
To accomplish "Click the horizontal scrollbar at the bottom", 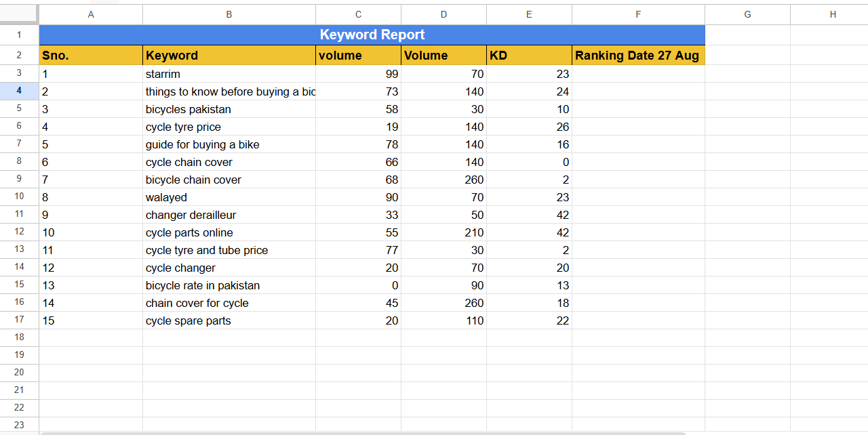I will [x=363, y=433].
